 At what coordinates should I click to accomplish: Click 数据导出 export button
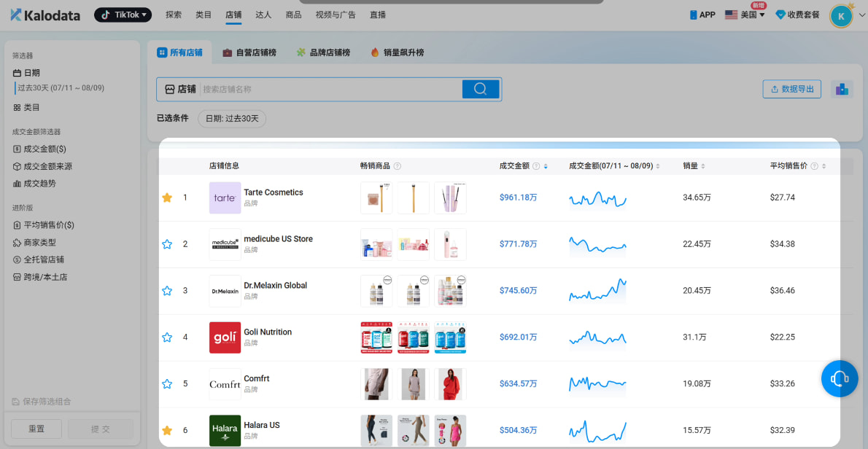[791, 89]
